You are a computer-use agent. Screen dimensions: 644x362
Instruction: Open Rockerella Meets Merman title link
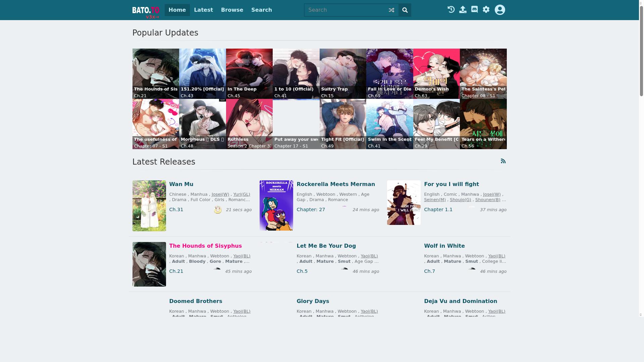pyautogui.click(x=335, y=184)
